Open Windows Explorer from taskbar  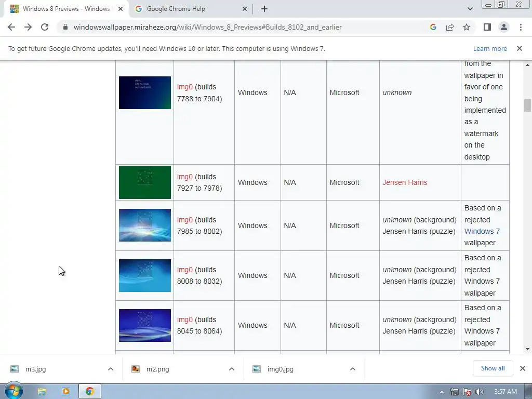(42, 392)
